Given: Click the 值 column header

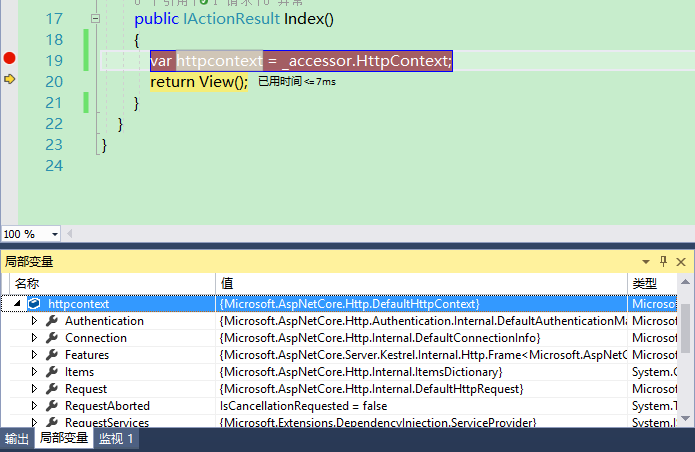Looking at the screenshot, I should pyautogui.click(x=422, y=284).
